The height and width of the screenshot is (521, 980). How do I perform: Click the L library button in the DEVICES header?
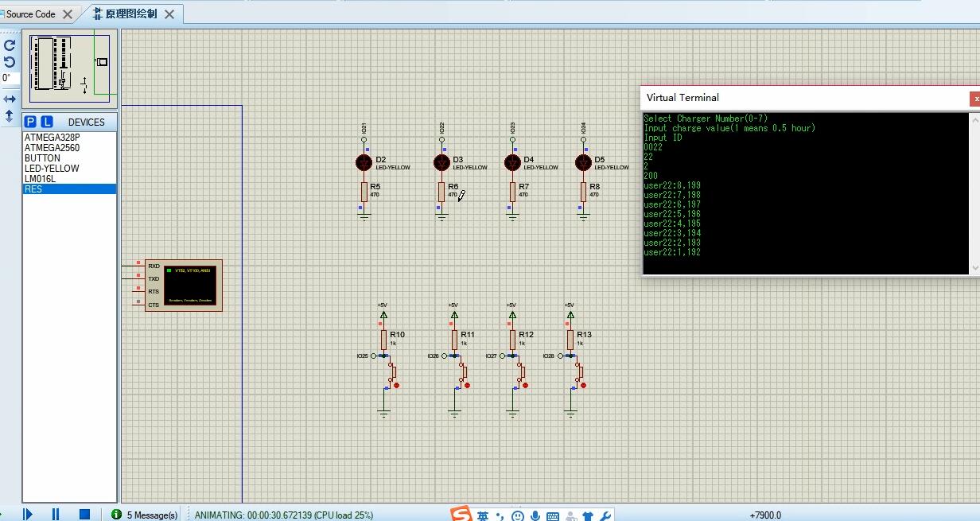pyautogui.click(x=47, y=122)
